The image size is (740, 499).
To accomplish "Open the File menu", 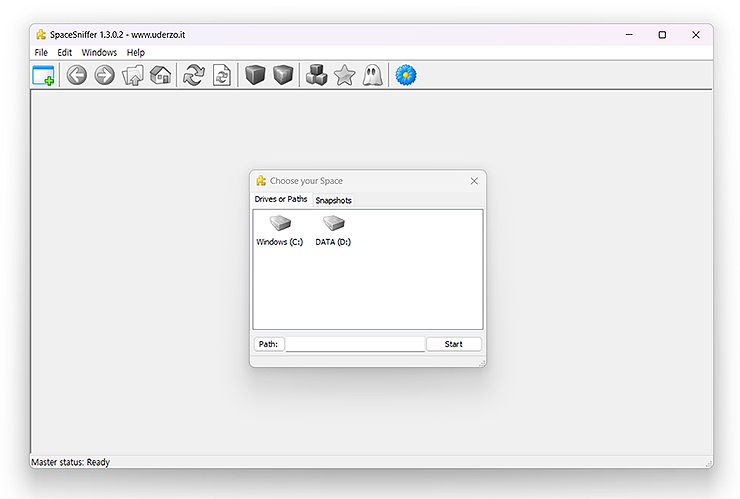I will 41,52.
